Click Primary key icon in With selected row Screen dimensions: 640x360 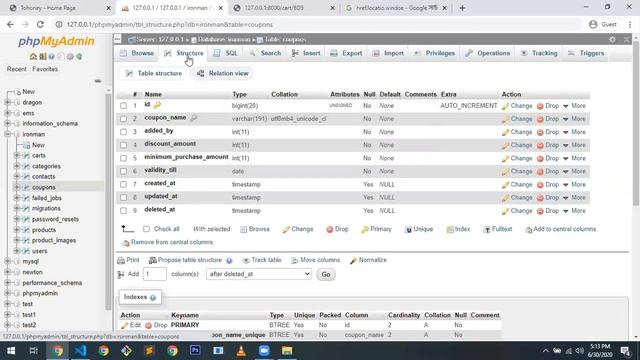pos(365,229)
